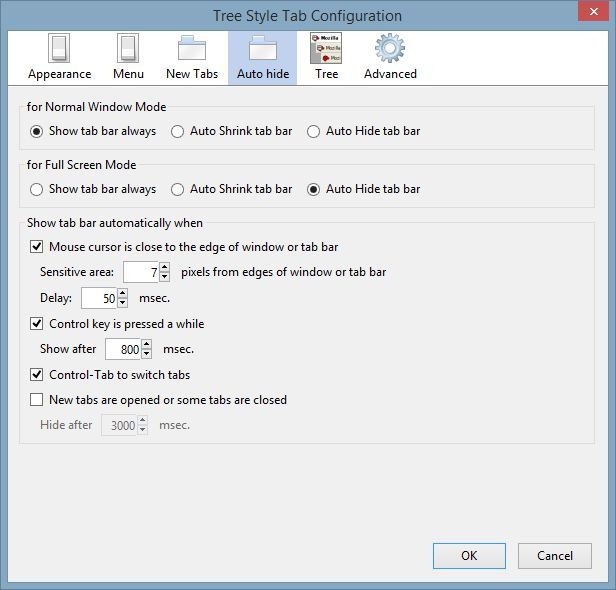Enable New tabs are opened or closed checkbox
616x590 pixels.
click(x=37, y=400)
